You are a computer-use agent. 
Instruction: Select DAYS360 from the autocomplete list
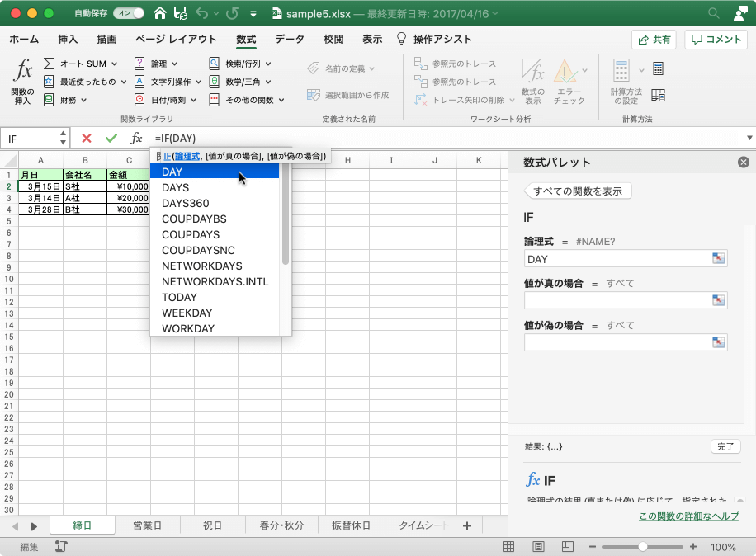pyautogui.click(x=215, y=203)
